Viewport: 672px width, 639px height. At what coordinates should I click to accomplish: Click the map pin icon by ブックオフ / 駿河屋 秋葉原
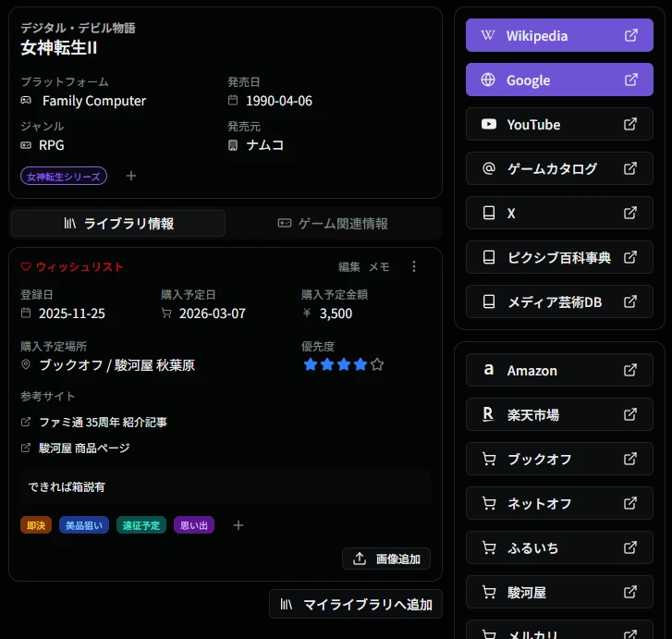(26, 364)
